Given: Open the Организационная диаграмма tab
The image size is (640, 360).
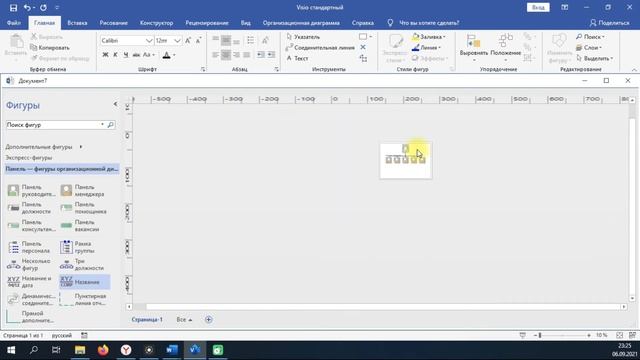Looking at the screenshot, I should 301,23.
